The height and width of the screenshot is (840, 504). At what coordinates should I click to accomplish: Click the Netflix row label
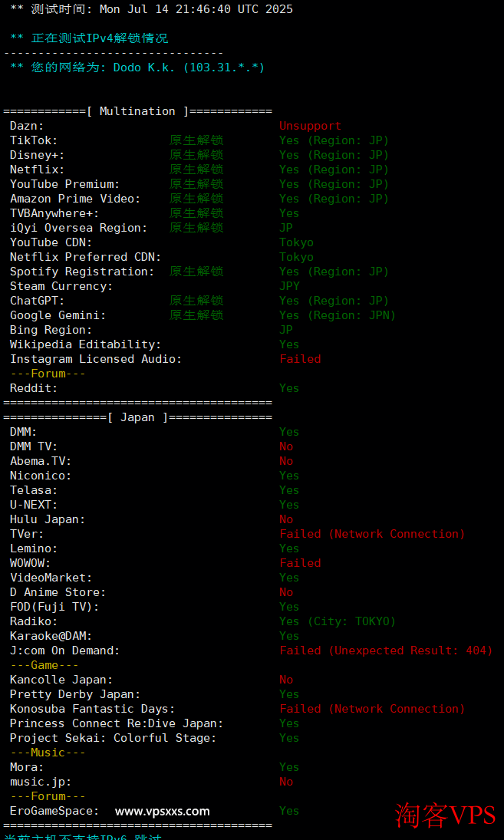(37, 170)
